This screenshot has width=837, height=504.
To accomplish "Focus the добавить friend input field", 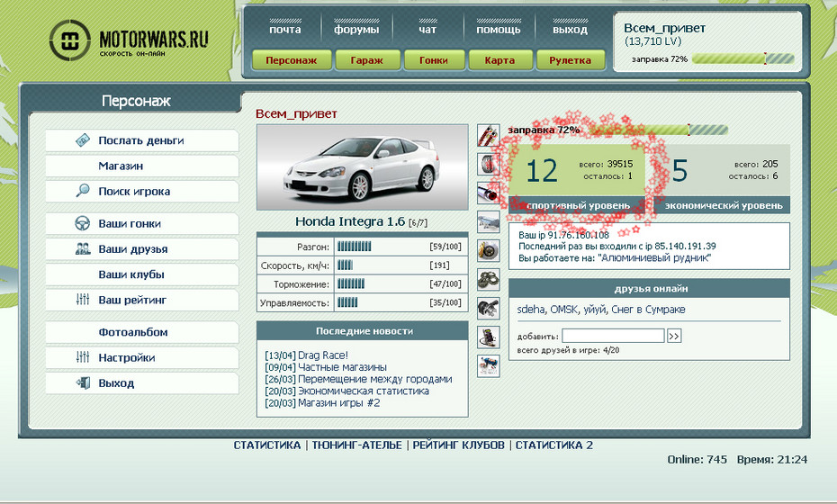I will (613, 336).
